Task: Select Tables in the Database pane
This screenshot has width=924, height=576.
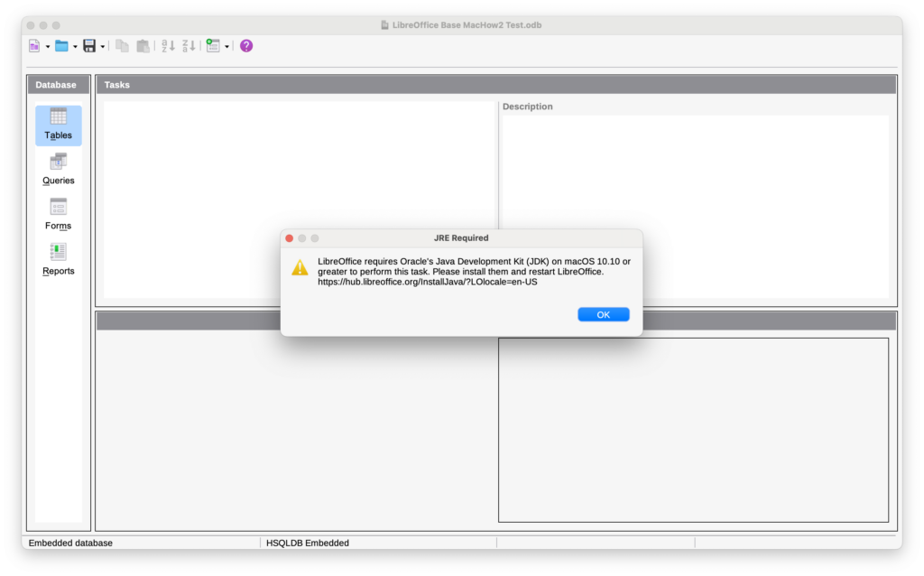Action: [x=59, y=125]
